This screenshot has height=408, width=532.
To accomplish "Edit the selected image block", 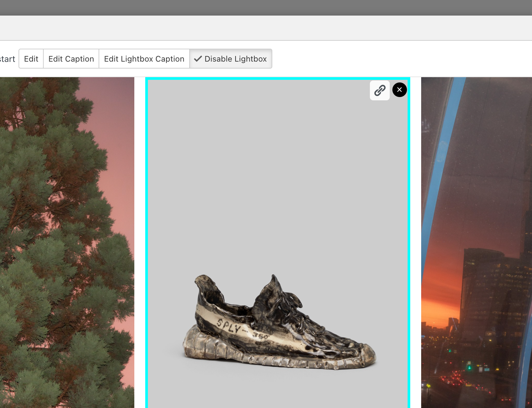I will pos(31,59).
